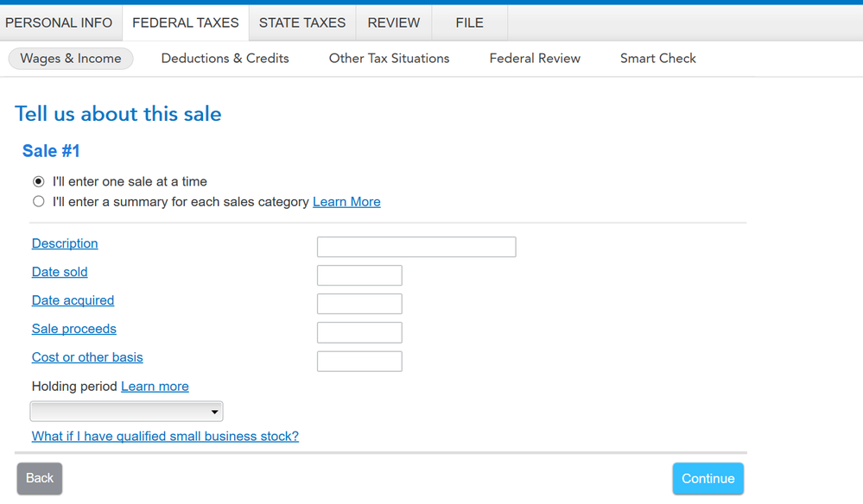Open the Review tab

[394, 22]
